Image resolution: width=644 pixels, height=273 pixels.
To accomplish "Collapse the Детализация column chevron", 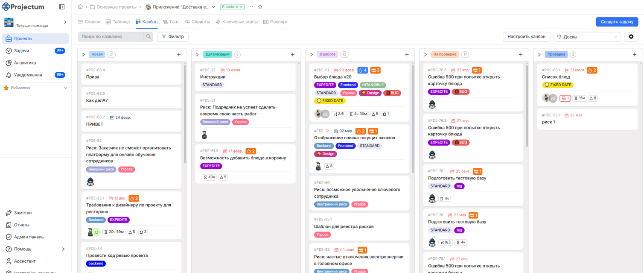I will 198,55.
